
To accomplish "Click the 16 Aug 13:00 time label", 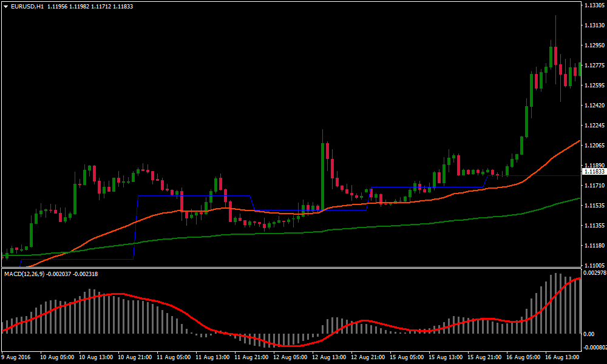I will pyautogui.click(x=561, y=357).
